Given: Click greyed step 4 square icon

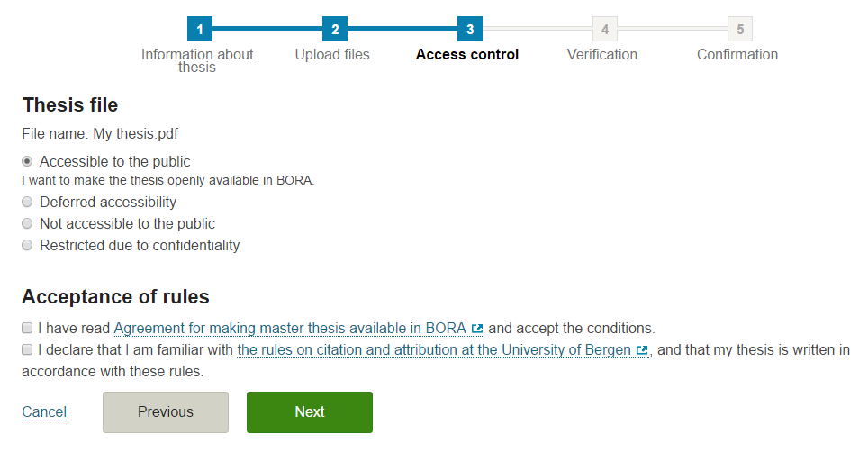Looking at the screenshot, I should coord(605,29).
